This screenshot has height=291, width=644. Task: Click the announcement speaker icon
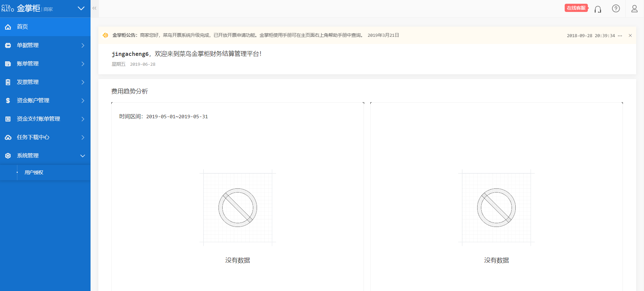pyautogui.click(x=106, y=35)
